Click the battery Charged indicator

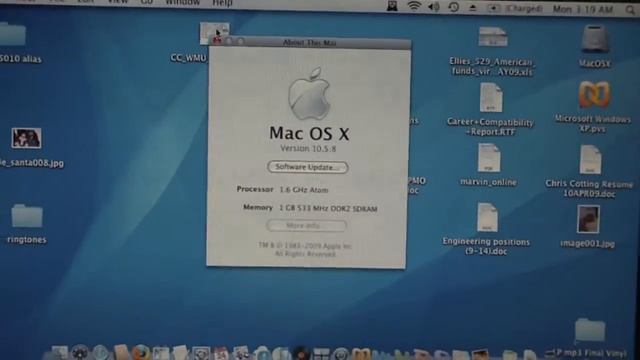(516, 9)
